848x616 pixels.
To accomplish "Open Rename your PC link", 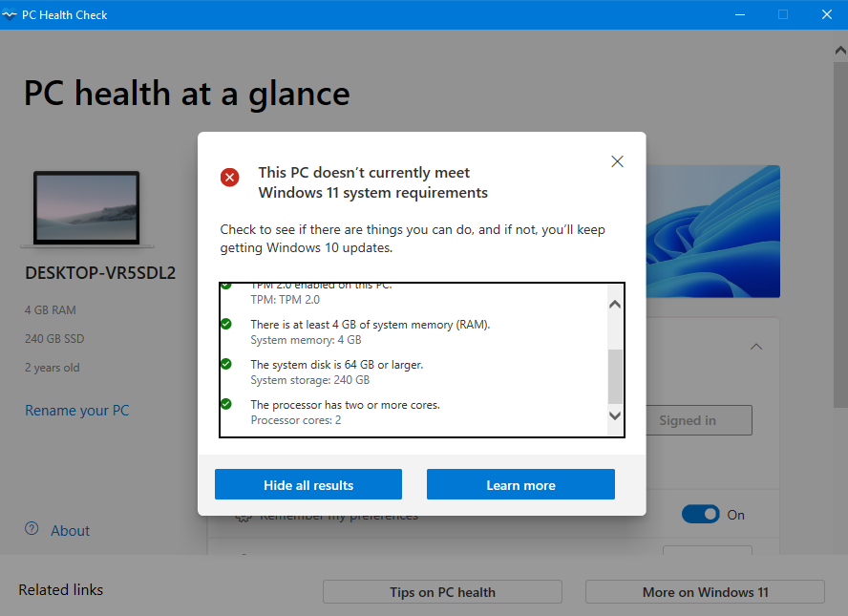I will (76, 411).
